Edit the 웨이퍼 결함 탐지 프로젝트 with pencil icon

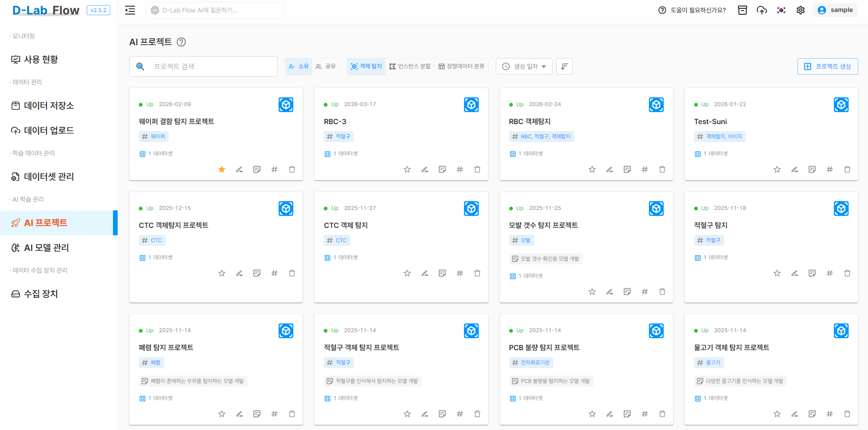[x=239, y=169]
